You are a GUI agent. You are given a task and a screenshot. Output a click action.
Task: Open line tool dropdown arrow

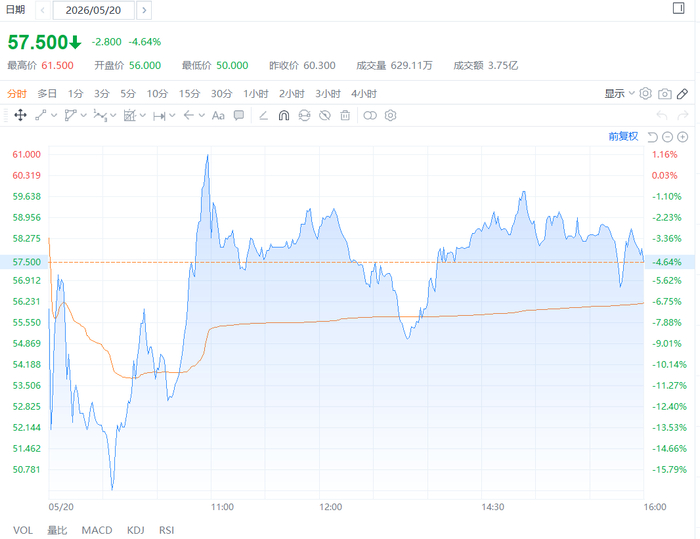[54, 116]
